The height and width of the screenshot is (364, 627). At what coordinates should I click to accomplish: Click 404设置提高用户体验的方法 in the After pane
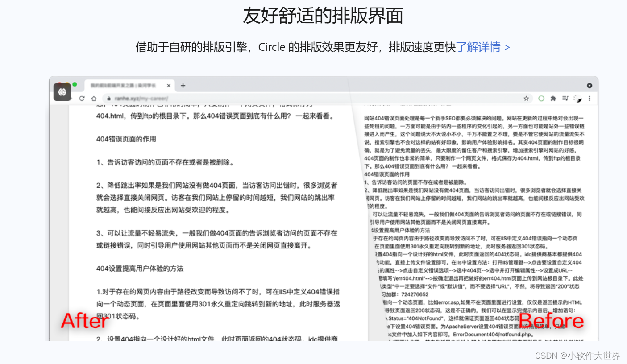(140, 269)
